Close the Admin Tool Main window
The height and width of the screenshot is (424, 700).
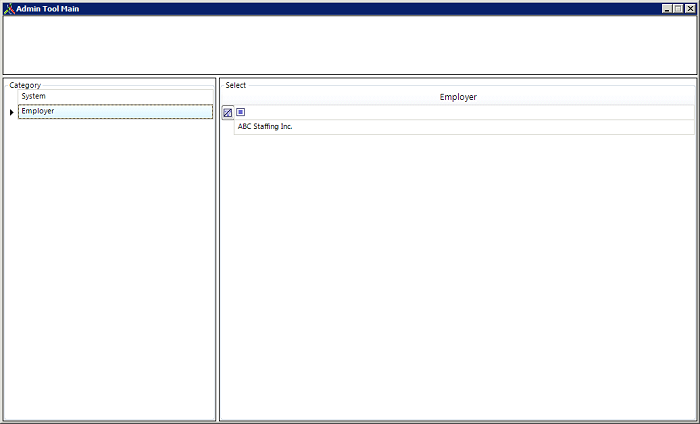pyautogui.click(x=690, y=8)
